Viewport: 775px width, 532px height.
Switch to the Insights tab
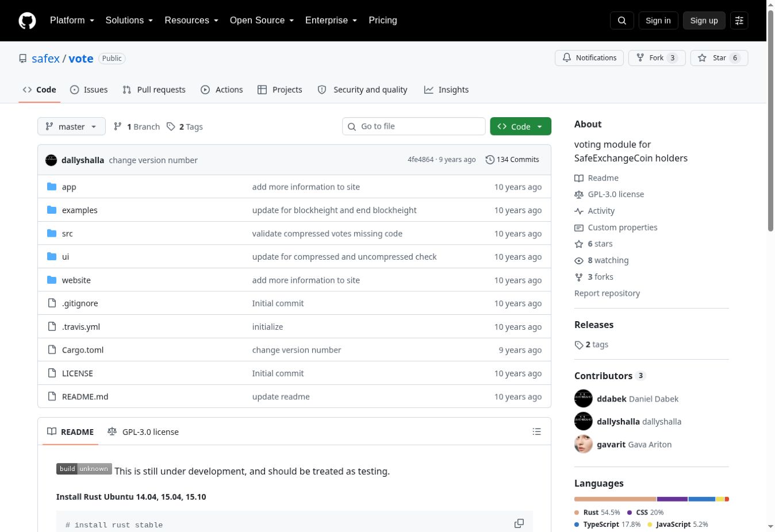click(x=447, y=90)
